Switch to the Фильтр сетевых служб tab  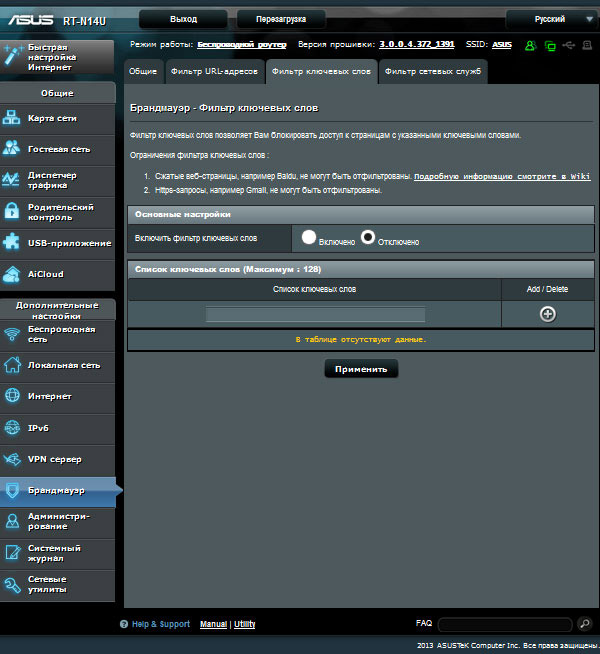[x=432, y=72]
